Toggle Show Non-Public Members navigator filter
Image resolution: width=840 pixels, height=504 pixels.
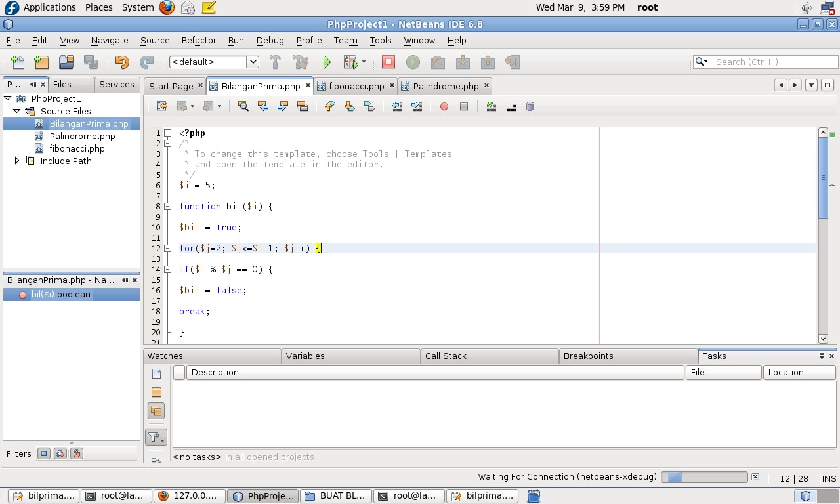(77, 453)
